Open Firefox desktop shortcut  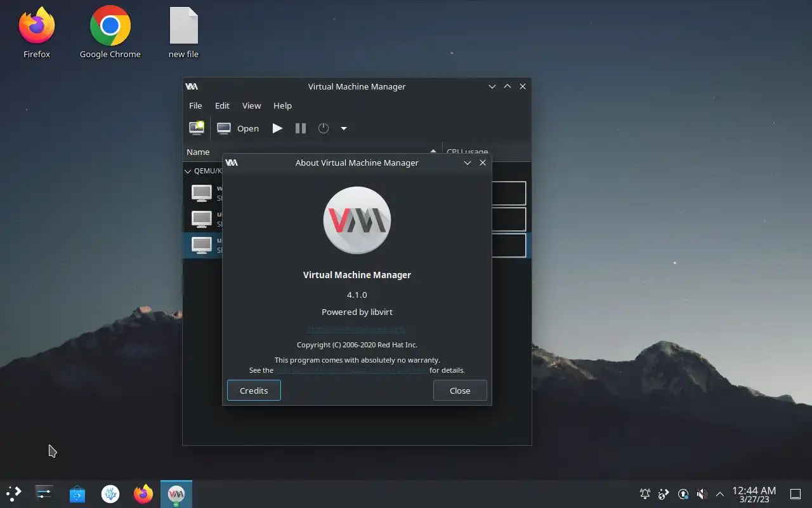click(x=37, y=33)
